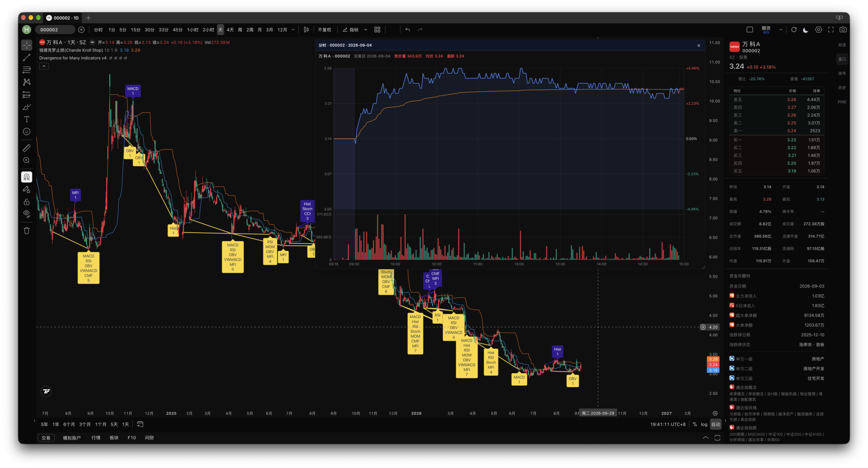This screenshot has width=868, height=468.
Task: Select the ruler measure tool
Action: [27, 148]
